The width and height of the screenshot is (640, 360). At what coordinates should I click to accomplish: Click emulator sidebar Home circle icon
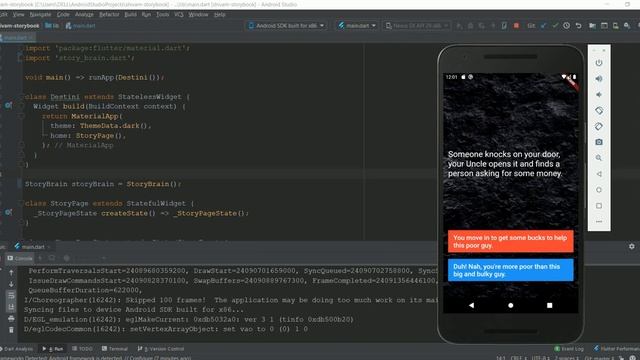tap(599, 190)
